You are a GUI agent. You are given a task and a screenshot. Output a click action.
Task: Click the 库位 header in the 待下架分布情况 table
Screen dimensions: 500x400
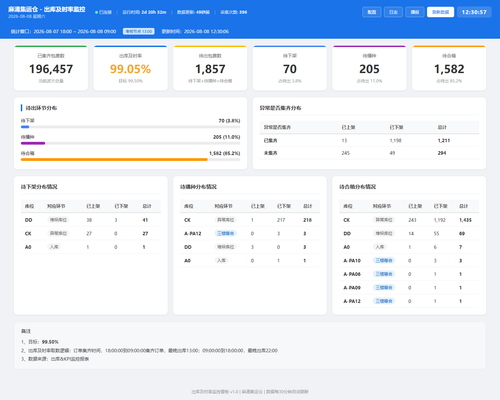[x=29, y=206]
